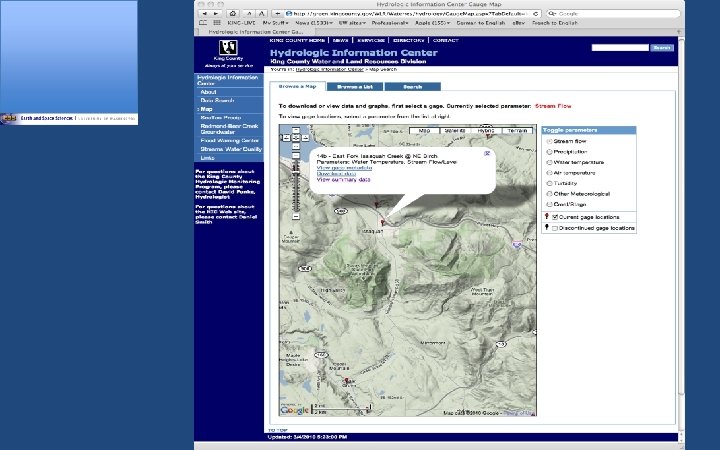
Task: Decrease page text size
Action: click(x=249, y=14)
